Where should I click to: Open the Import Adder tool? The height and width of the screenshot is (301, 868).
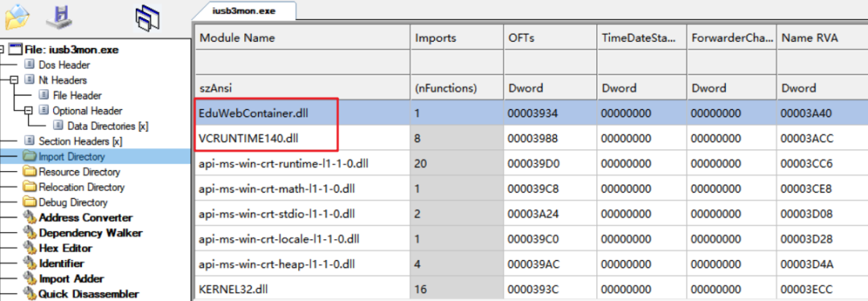[72, 279]
